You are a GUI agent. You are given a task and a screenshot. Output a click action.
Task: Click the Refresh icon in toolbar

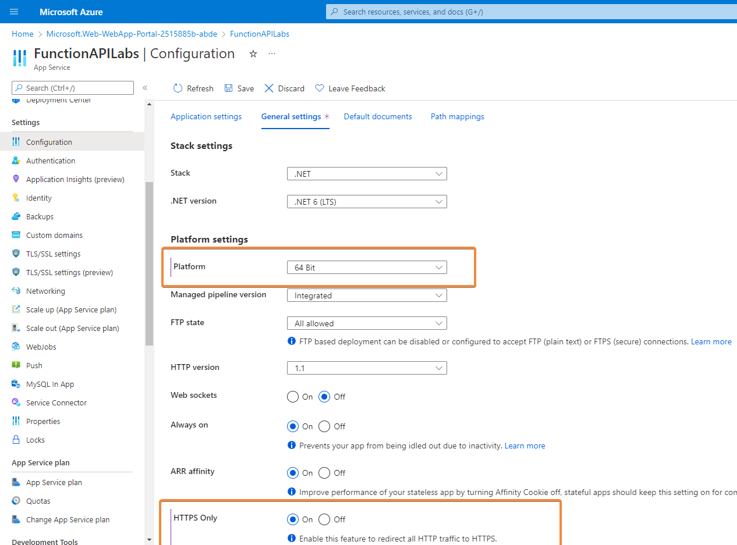pos(178,88)
